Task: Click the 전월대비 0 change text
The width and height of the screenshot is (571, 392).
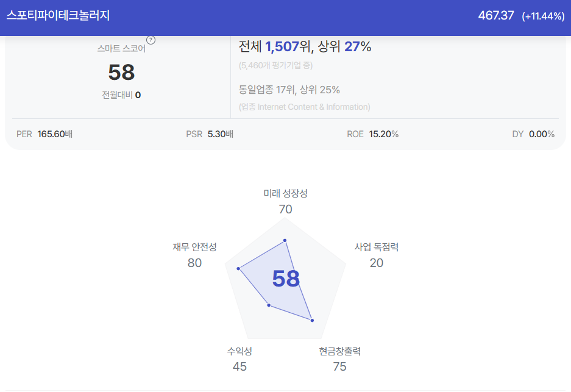Action: point(121,95)
